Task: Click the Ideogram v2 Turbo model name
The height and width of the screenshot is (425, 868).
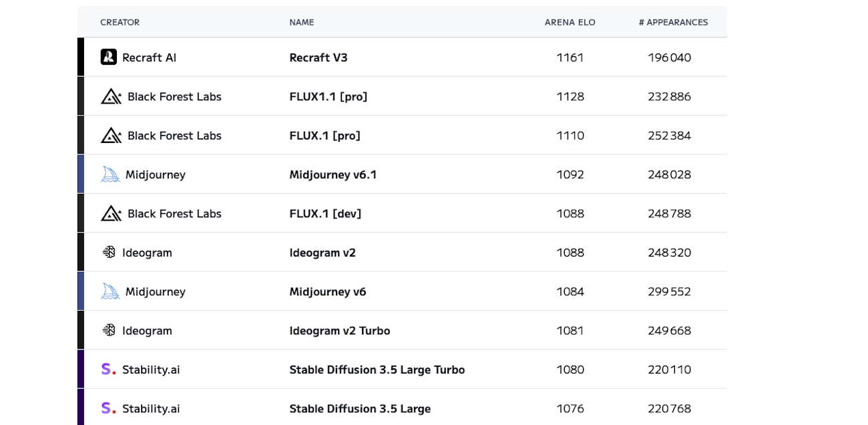Action: 340,331
